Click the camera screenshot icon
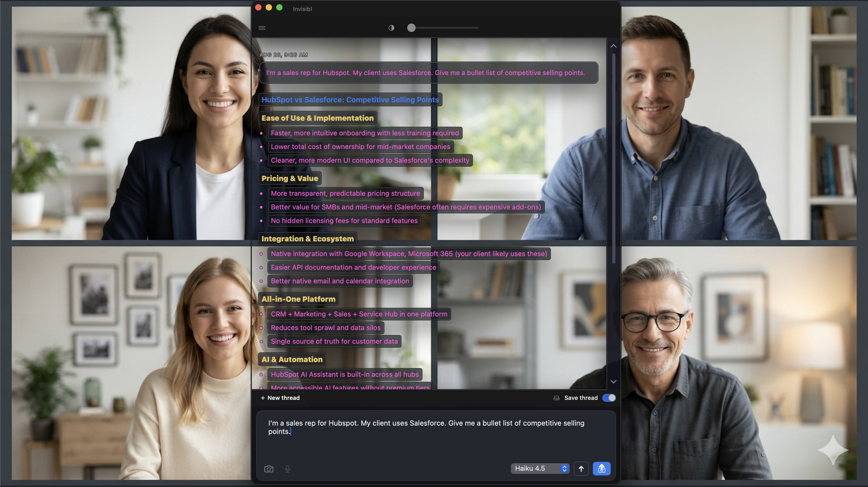Image resolution: width=868 pixels, height=487 pixels. point(269,469)
